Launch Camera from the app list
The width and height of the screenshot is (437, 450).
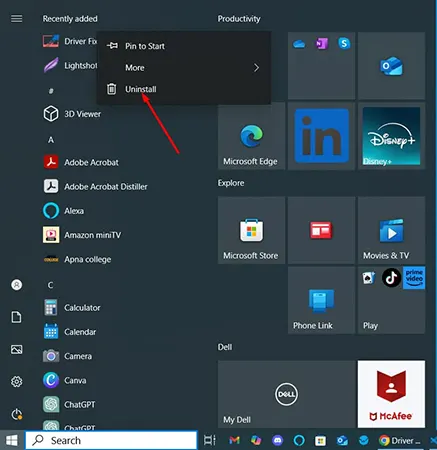[68, 356]
